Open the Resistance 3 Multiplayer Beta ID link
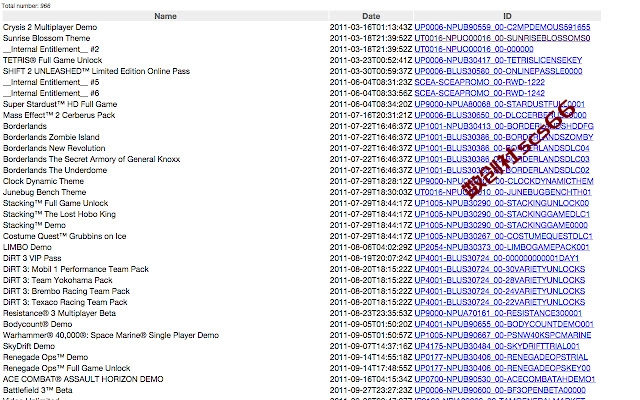Viewport: 640px width, 400px height. (498, 313)
